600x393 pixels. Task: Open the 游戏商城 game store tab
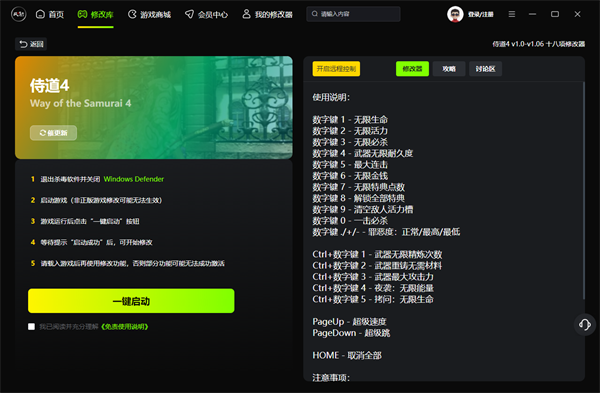tap(149, 15)
